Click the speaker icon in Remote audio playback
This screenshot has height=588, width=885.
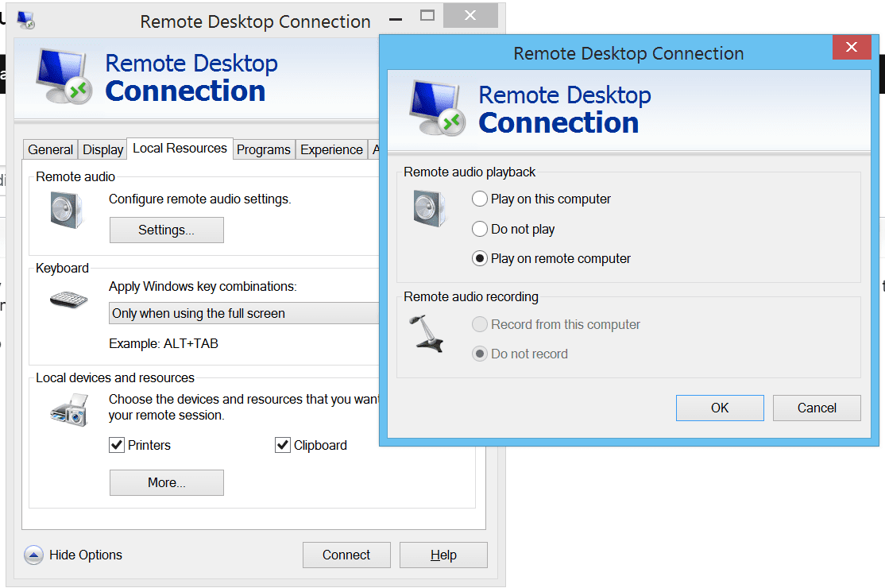tap(430, 208)
